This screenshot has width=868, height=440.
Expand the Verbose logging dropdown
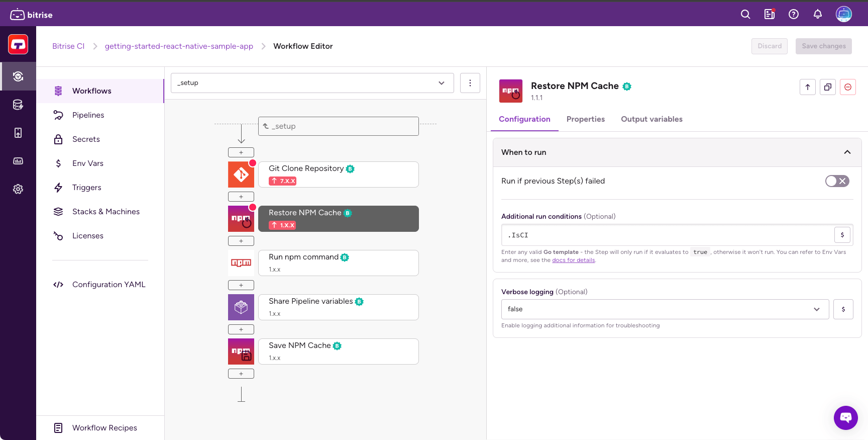tap(665, 309)
